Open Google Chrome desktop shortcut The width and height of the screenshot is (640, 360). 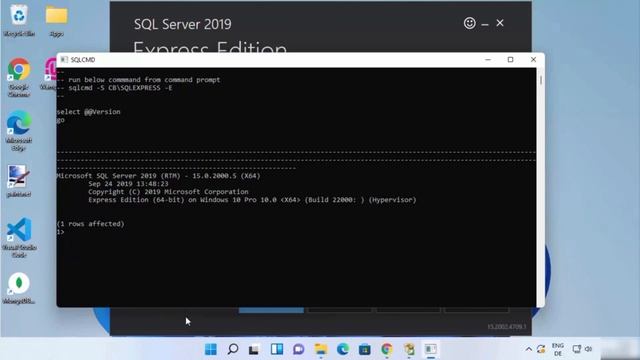[19, 77]
